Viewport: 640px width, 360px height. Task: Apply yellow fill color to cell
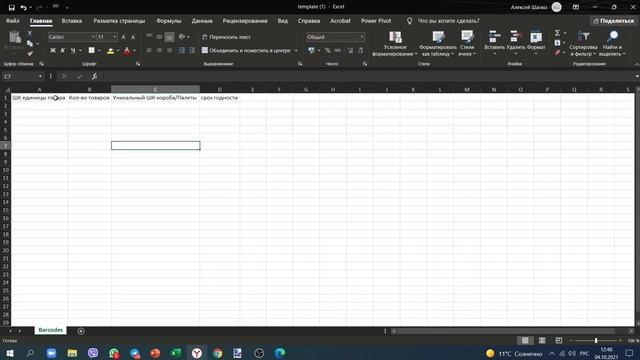click(110, 51)
